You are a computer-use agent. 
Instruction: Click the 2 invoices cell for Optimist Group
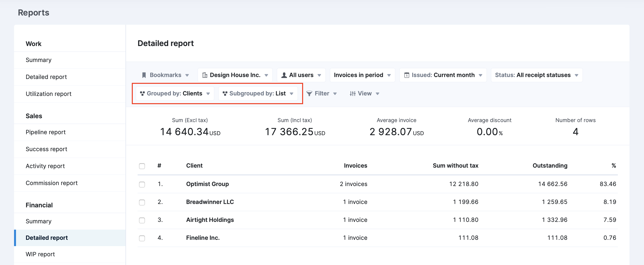(x=353, y=184)
